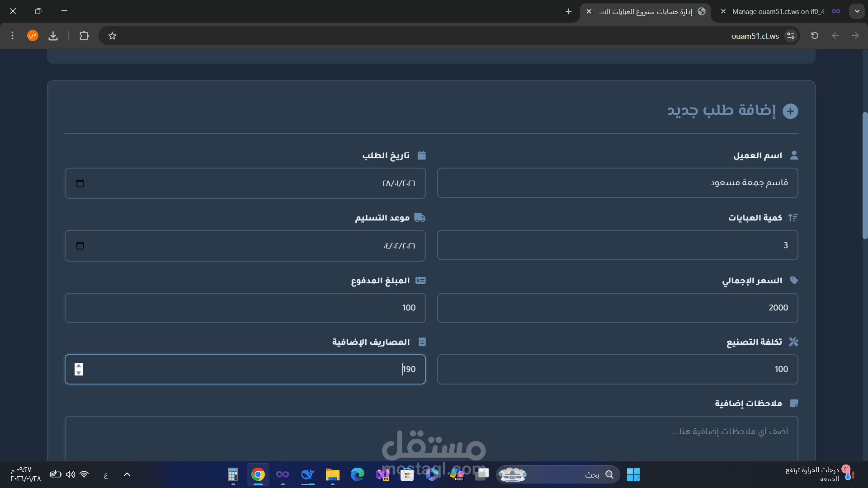Screen dimensions: 868x488
Task: Click the site information icon in address bar
Action: tap(791, 36)
